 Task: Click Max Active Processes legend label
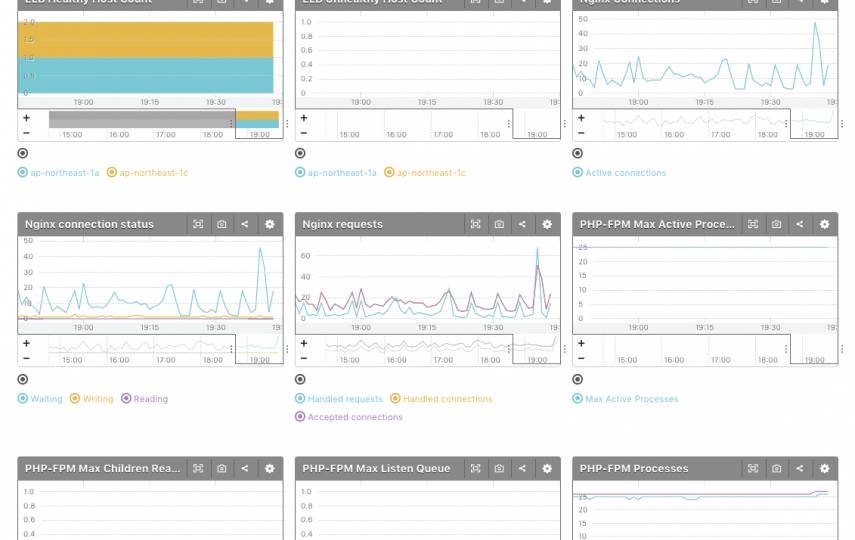(x=625, y=399)
